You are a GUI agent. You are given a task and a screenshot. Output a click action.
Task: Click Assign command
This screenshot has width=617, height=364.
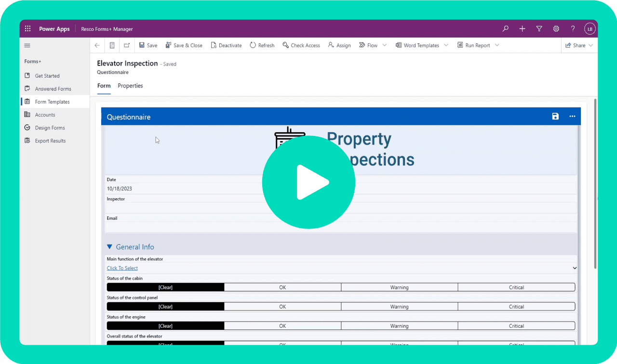pos(339,45)
